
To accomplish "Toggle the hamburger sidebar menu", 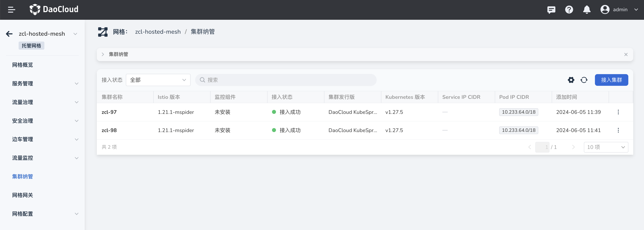I will [x=11, y=10].
